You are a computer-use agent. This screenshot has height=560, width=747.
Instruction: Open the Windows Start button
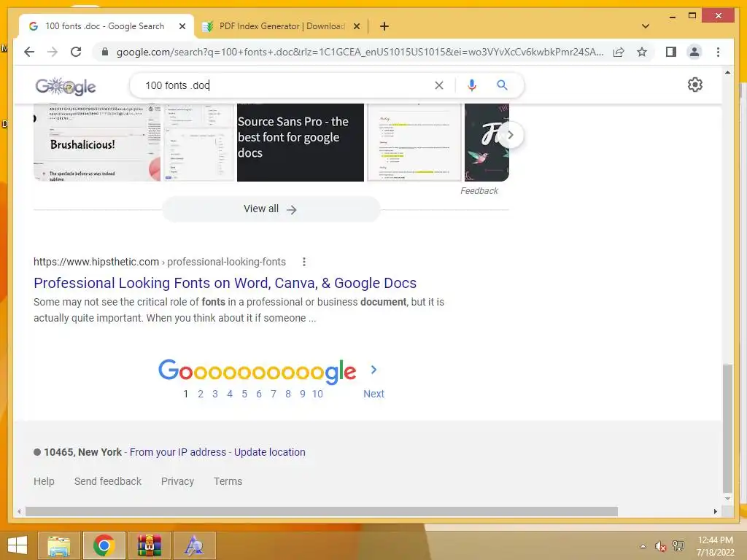pyautogui.click(x=18, y=545)
